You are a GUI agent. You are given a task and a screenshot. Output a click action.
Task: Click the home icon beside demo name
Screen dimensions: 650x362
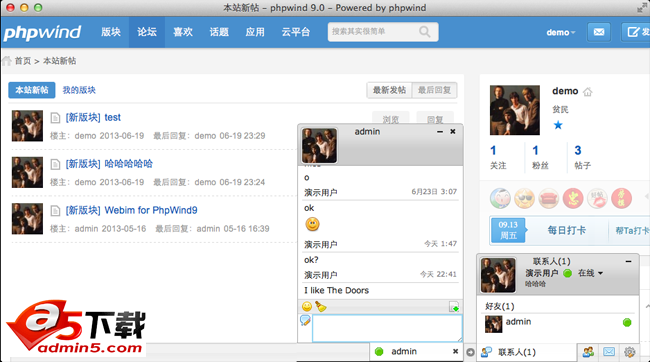(588, 92)
